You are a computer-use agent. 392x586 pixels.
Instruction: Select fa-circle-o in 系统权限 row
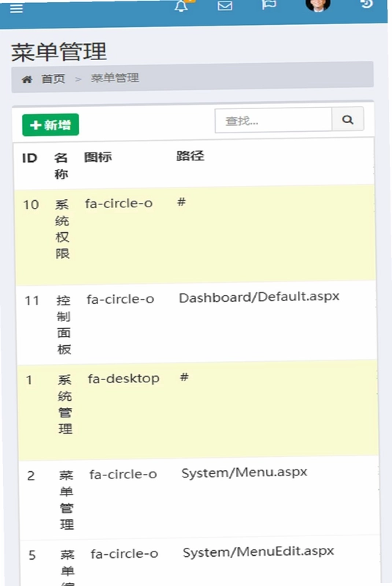point(119,204)
